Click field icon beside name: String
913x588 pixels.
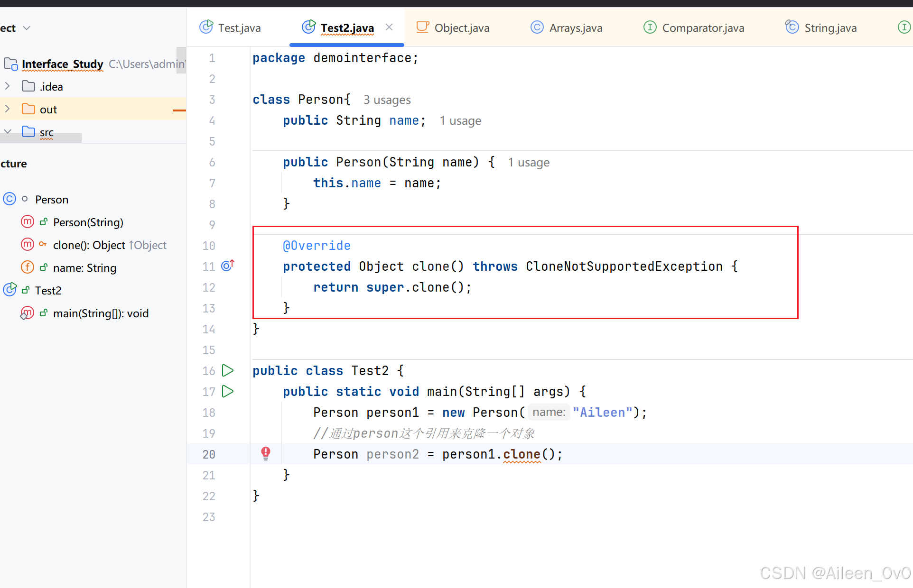[x=28, y=267]
